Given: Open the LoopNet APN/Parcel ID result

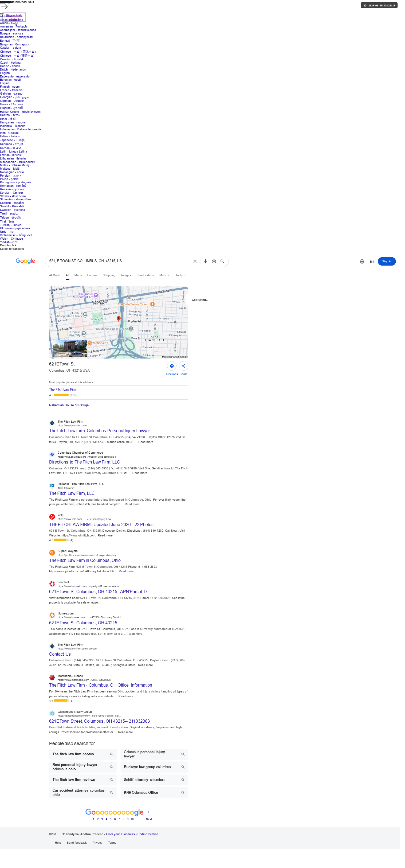Looking at the screenshot, I should (x=99, y=598).
